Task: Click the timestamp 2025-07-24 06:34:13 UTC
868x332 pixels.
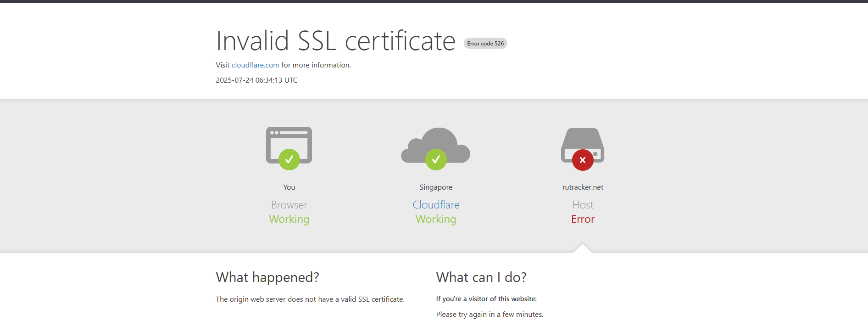Action: (x=256, y=80)
